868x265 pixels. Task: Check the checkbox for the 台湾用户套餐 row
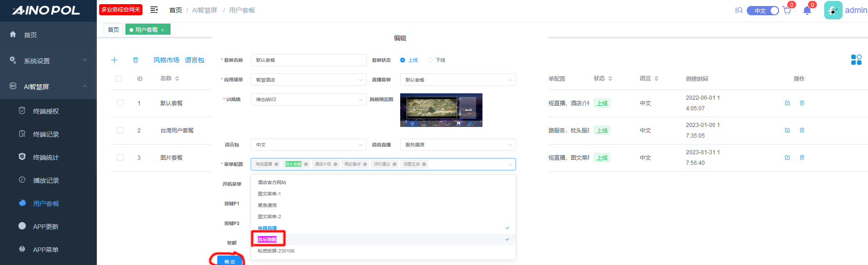pos(120,130)
